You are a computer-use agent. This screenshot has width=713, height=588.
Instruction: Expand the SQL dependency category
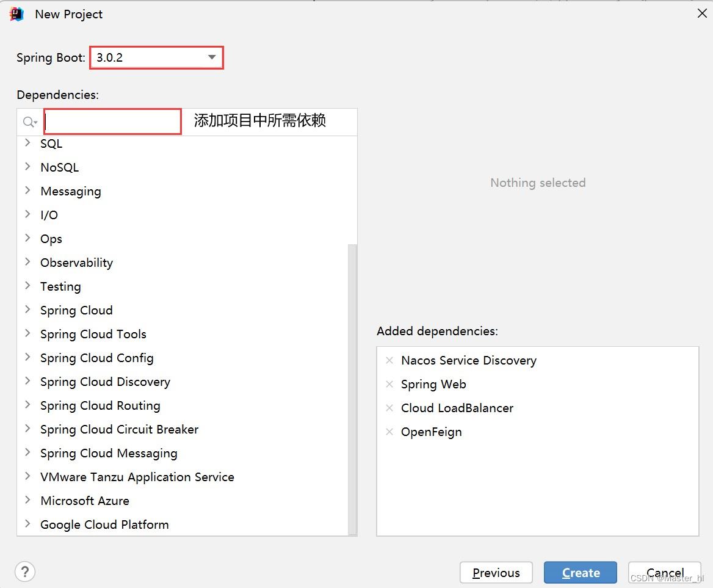pyautogui.click(x=27, y=143)
